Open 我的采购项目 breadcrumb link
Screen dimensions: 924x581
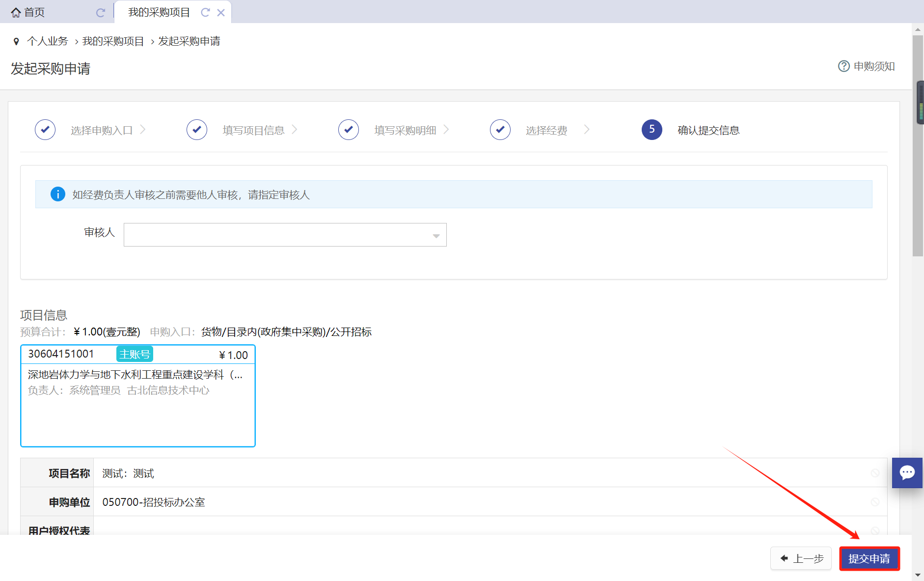(113, 41)
